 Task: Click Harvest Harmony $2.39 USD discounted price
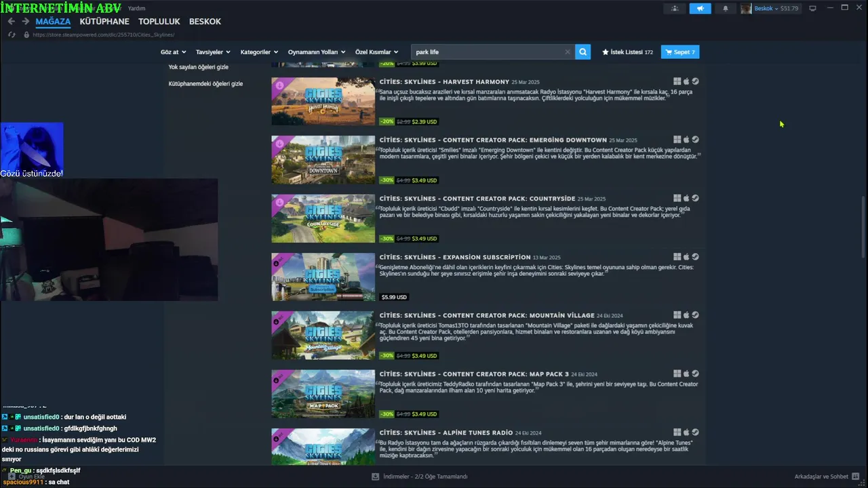point(425,122)
